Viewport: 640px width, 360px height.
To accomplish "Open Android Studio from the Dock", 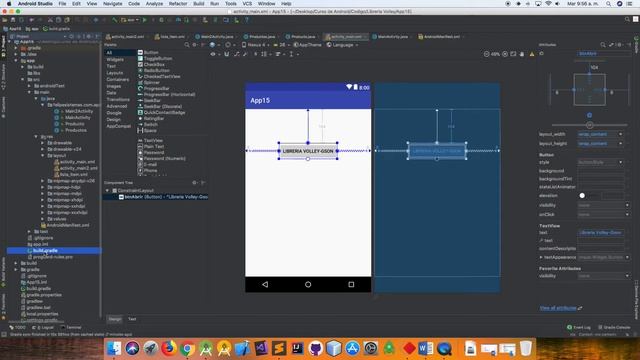I will tap(206, 349).
